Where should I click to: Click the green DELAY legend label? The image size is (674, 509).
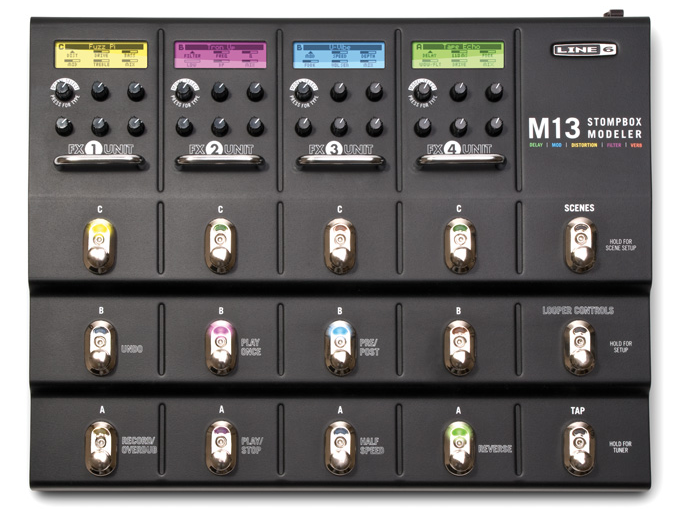point(536,145)
